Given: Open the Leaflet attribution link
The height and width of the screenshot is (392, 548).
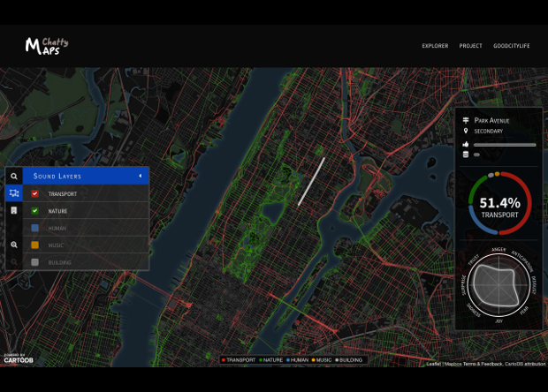Looking at the screenshot, I should click(433, 364).
